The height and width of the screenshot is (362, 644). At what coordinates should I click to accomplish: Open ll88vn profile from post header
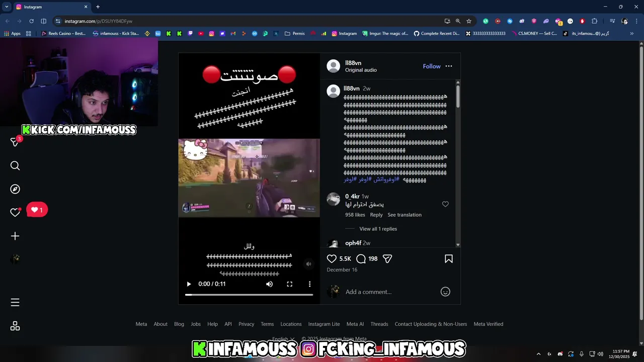(353, 63)
